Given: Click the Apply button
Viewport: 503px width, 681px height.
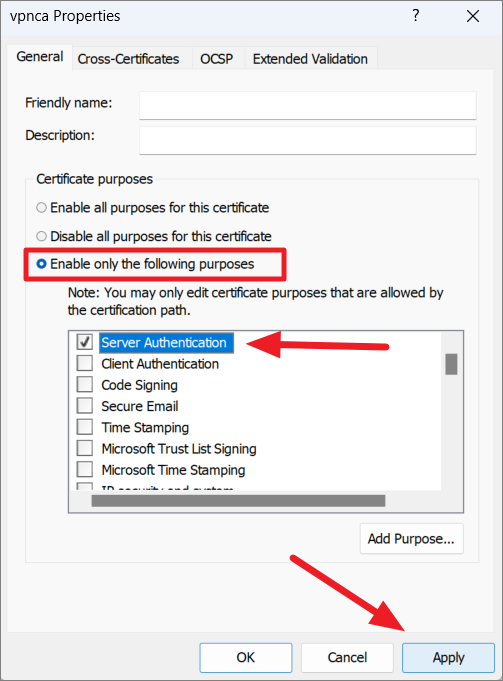Looking at the screenshot, I should tap(448, 658).
